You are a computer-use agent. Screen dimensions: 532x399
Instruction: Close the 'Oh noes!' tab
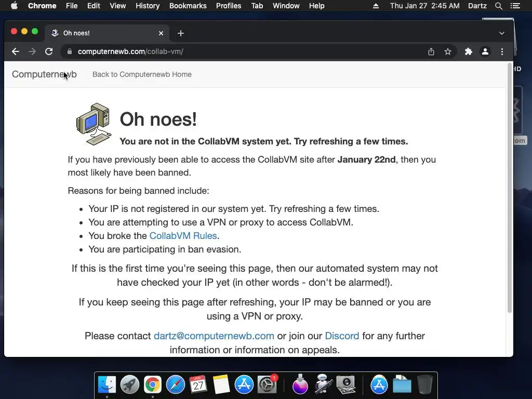point(161,33)
